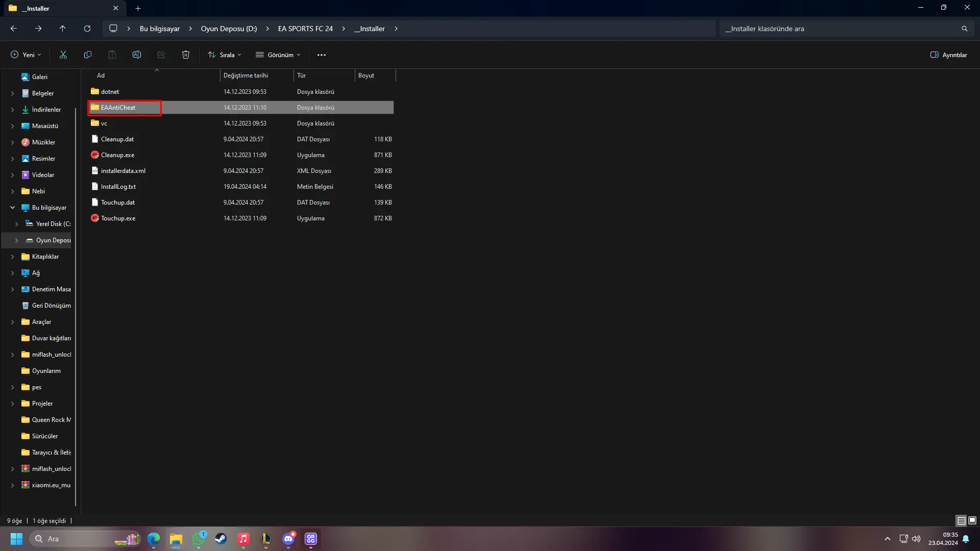Open the Sırala sort dropdown
The height and width of the screenshot is (551, 980).
coord(225,55)
